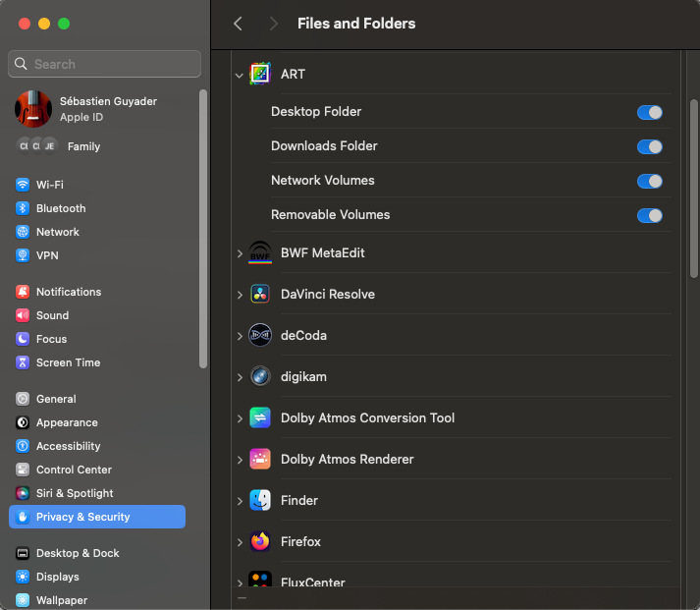
Task: Click the General gear icon
Action: coord(23,399)
